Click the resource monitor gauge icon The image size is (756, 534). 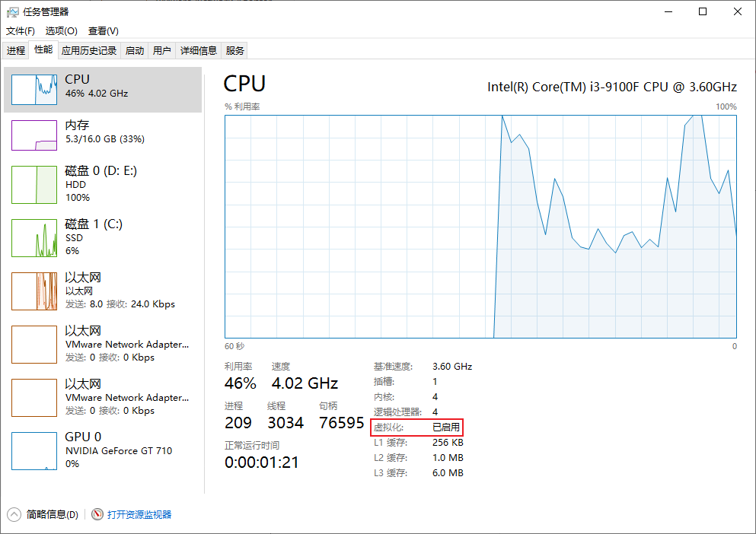point(97,515)
